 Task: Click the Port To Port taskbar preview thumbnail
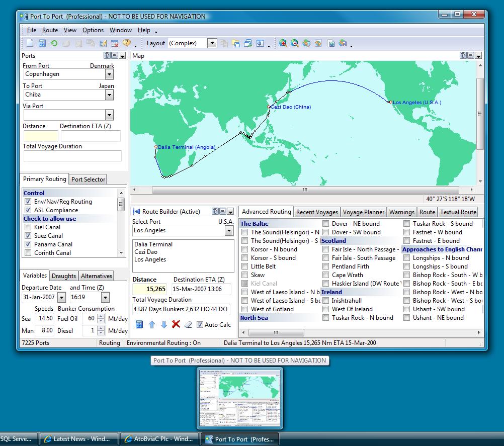click(240, 398)
